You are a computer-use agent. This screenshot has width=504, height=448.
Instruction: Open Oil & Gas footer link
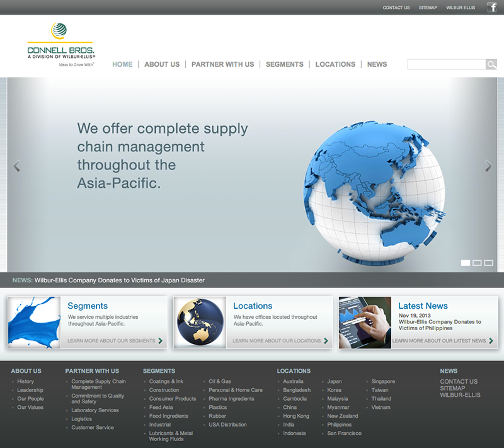click(220, 381)
